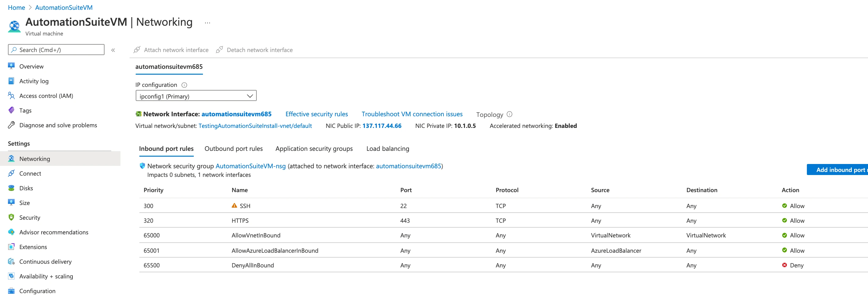The image size is (868, 298).
Task: Click the Protocol column header
Action: [507, 190]
